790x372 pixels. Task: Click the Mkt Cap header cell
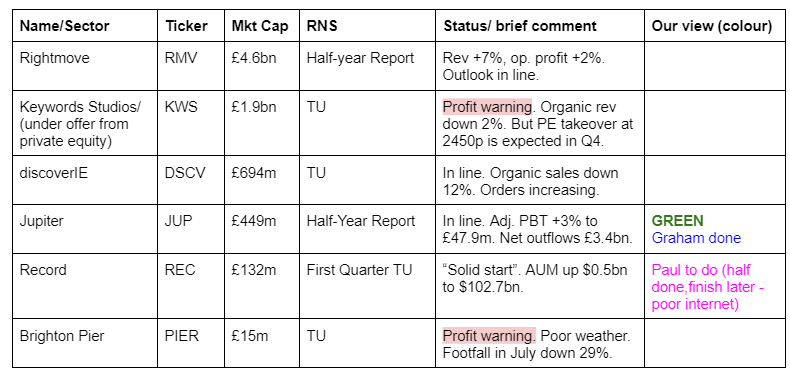pos(261,26)
